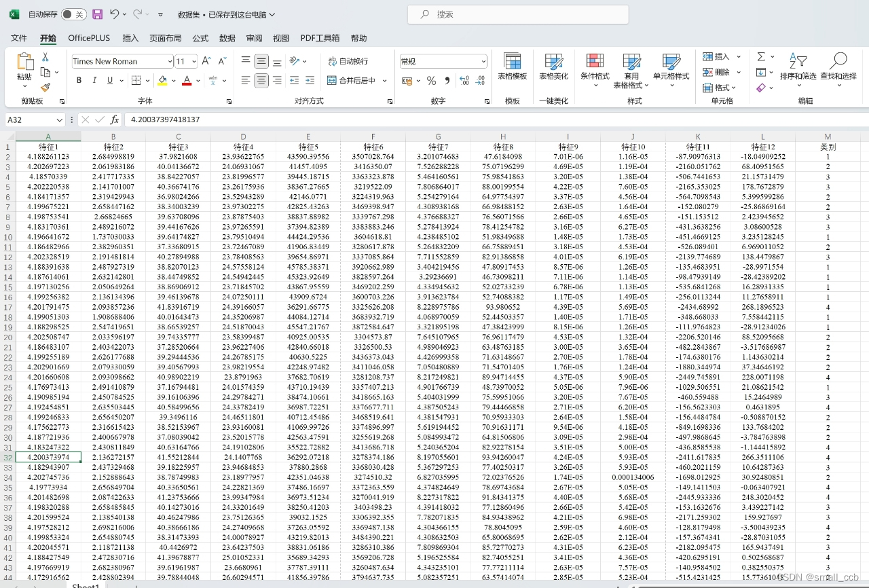Click the 搜索 search box
Viewport: 869px width, 588px height.
click(518, 14)
